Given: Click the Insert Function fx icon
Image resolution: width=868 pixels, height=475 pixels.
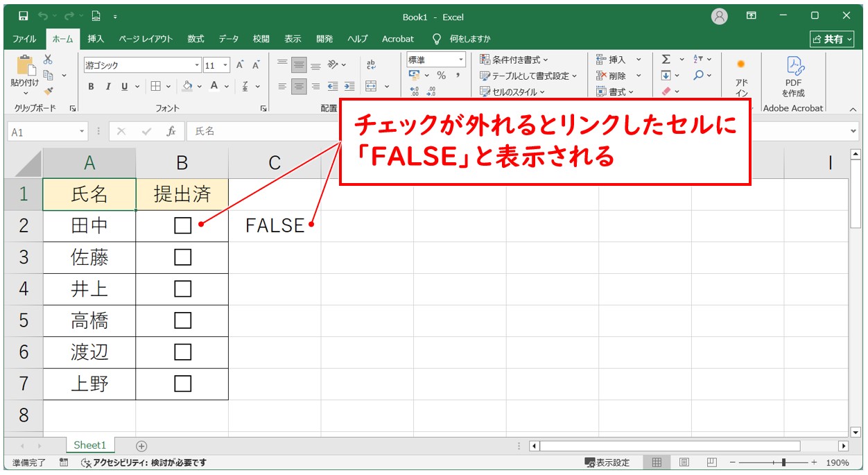Looking at the screenshot, I should 171,131.
